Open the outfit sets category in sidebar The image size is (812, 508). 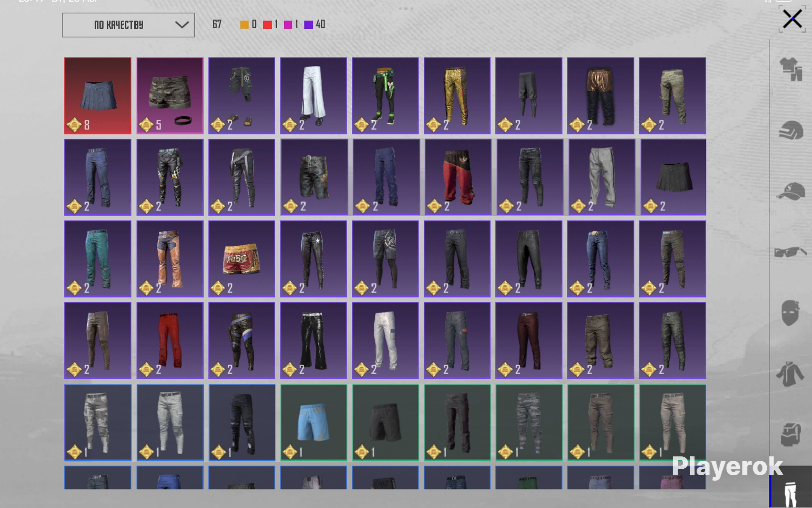tap(791, 69)
